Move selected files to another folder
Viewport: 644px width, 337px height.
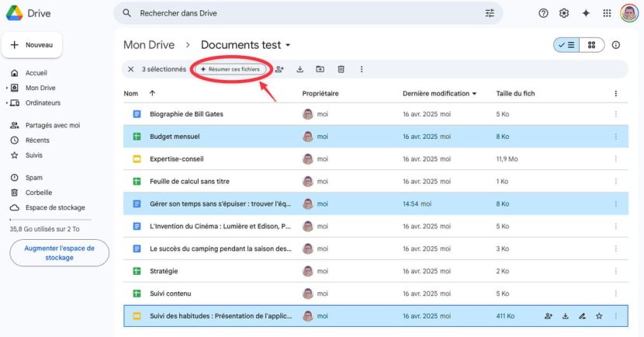320,69
